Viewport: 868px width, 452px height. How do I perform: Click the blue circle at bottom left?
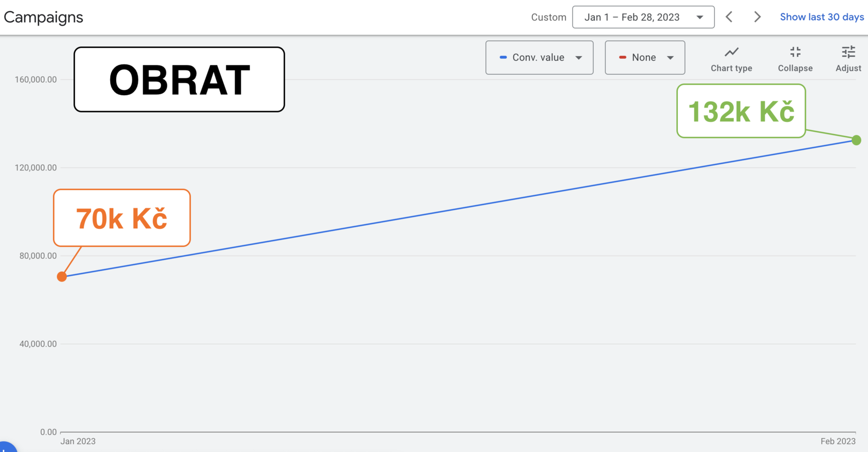[6, 447]
